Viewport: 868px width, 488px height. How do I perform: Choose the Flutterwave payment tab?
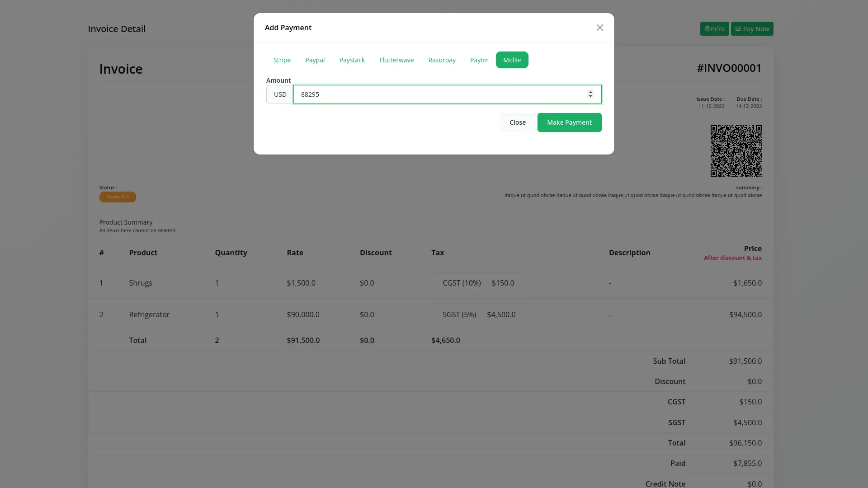(x=396, y=60)
